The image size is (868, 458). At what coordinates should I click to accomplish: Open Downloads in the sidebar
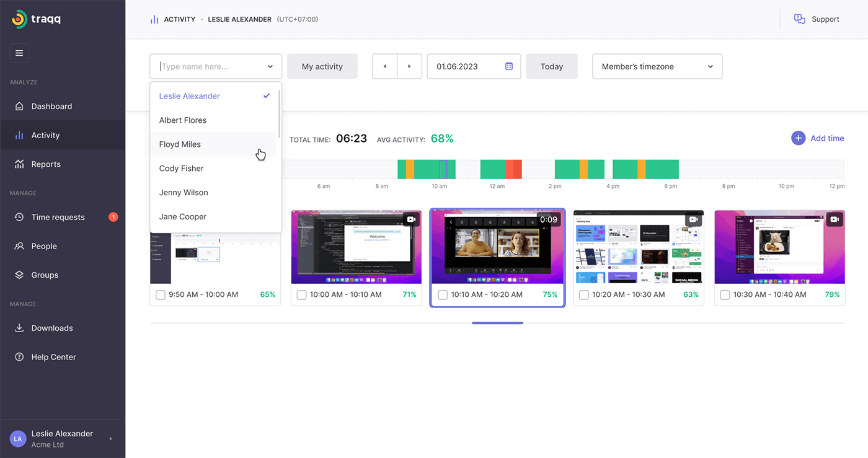tap(63, 328)
